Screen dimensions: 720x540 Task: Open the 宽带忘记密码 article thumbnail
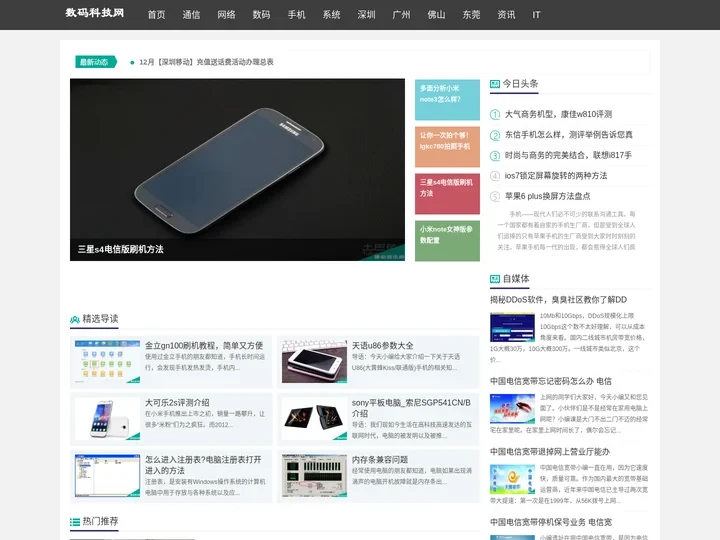click(x=512, y=408)
